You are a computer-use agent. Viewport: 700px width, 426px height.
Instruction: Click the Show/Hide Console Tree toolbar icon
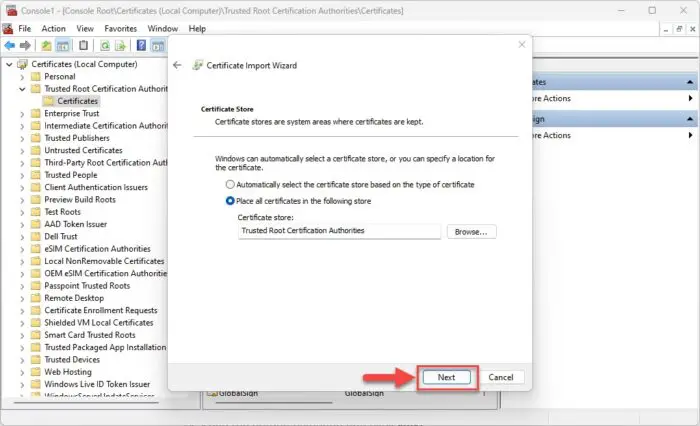pos(61,45)
